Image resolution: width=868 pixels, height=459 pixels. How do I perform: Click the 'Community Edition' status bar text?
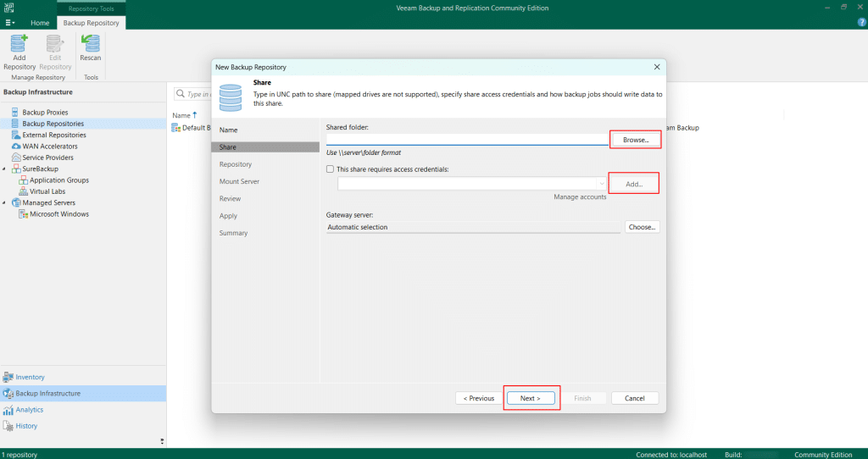pyautogui.click(x=823, y=455)
